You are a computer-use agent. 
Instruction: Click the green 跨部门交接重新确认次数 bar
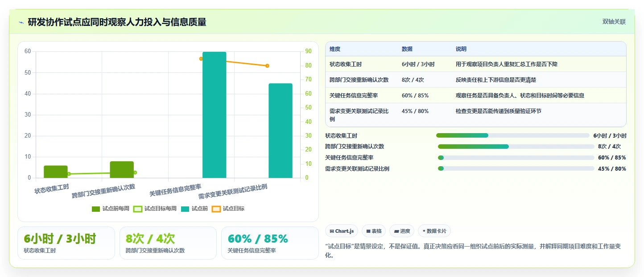pos(122,170)
